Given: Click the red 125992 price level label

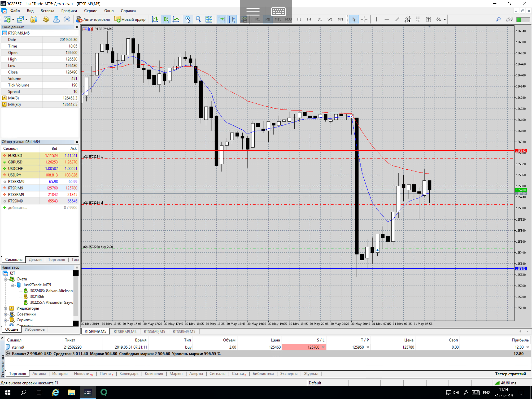Looking at the screenshot, I should click(521, 151).
